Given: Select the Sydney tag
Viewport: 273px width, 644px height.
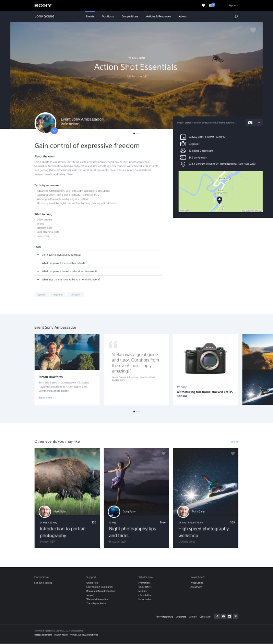Looking at the screenshot, I should point(42,295).
